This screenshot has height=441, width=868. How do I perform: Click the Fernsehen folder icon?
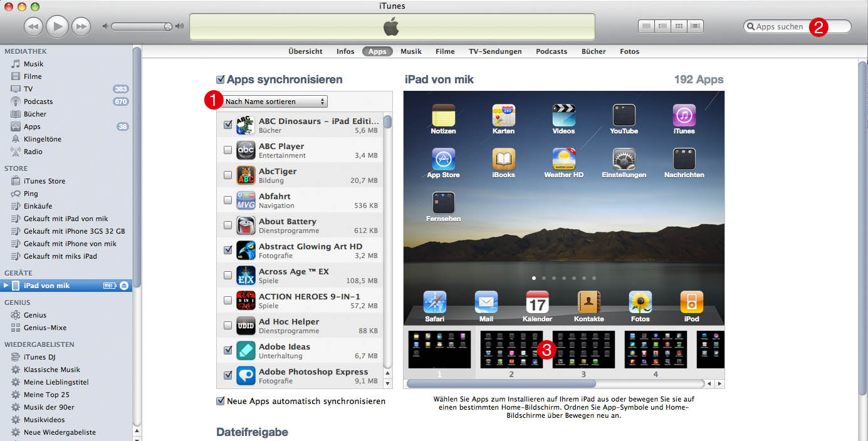(443, 202)
